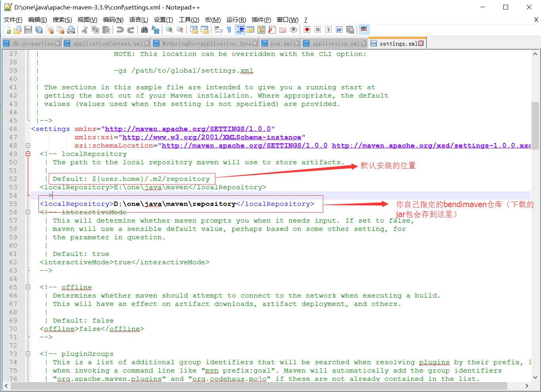Toggle word wrap in toolbar
541x392 pixels.
pyautogui.click(x=218, y=30)
